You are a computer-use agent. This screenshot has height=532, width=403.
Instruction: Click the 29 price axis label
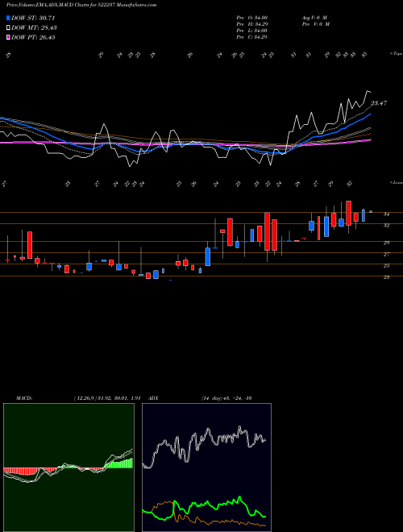tap(386, 243)
